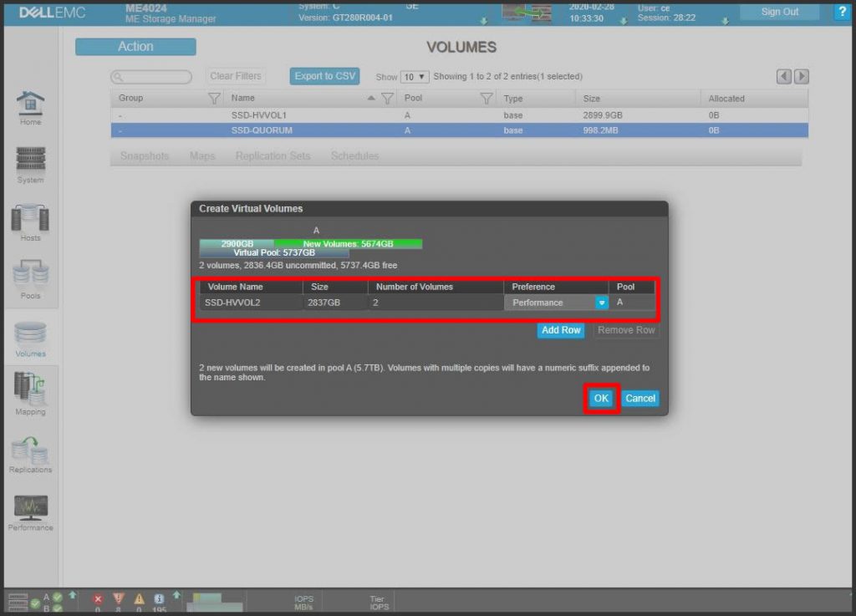Open the Action menu
856x616 pixels.
tap(135, 47)
